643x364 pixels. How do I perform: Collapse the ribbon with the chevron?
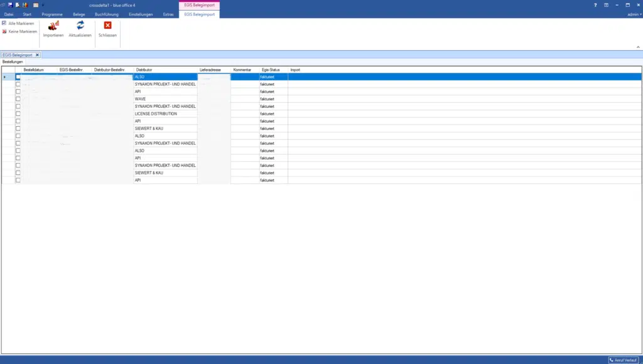point(638,47)
